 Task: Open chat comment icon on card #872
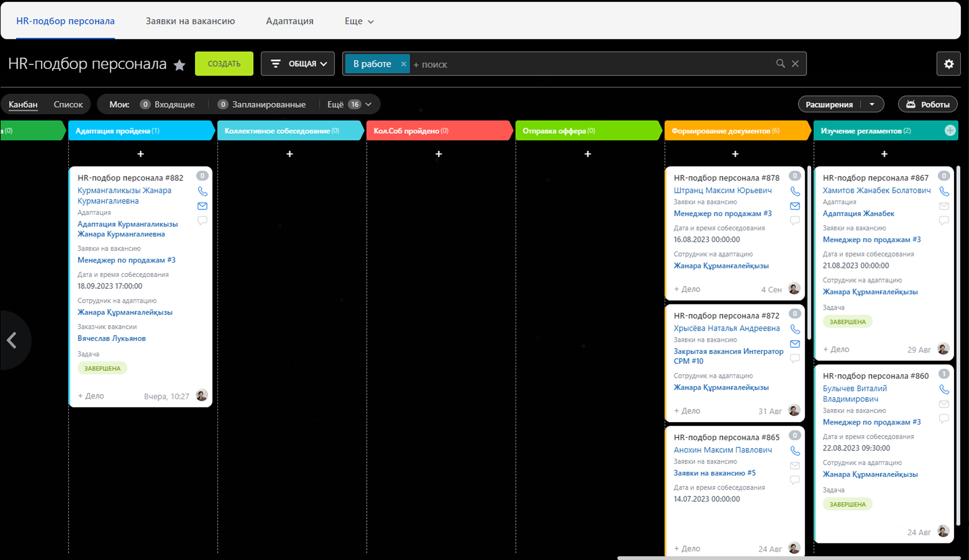coord(795,358)
